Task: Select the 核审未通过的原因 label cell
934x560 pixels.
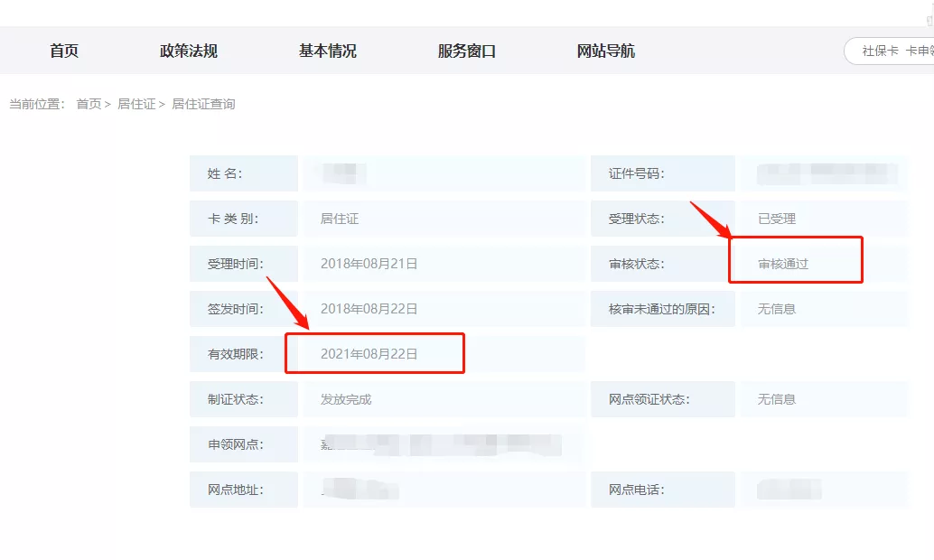Action: (662, 309)
